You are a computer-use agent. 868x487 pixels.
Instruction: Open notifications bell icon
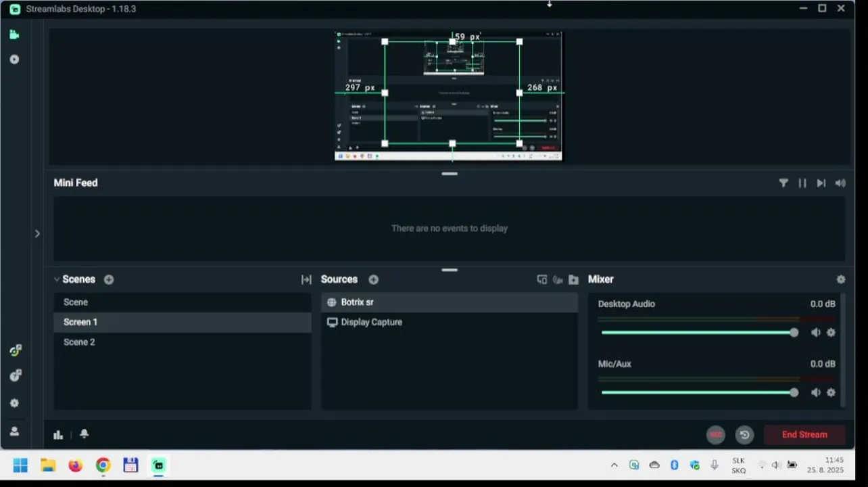click(x=84, y=434)
